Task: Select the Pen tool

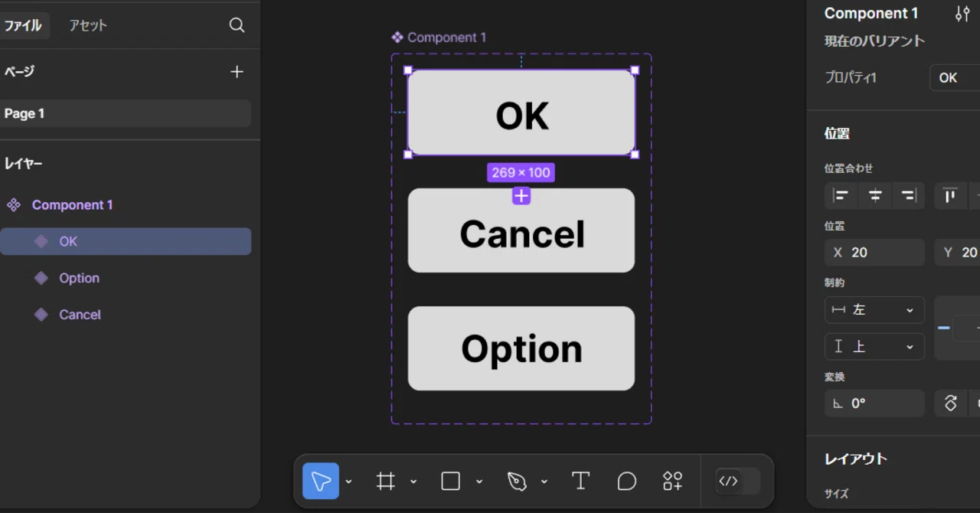Action: click(x=517, y=481)
